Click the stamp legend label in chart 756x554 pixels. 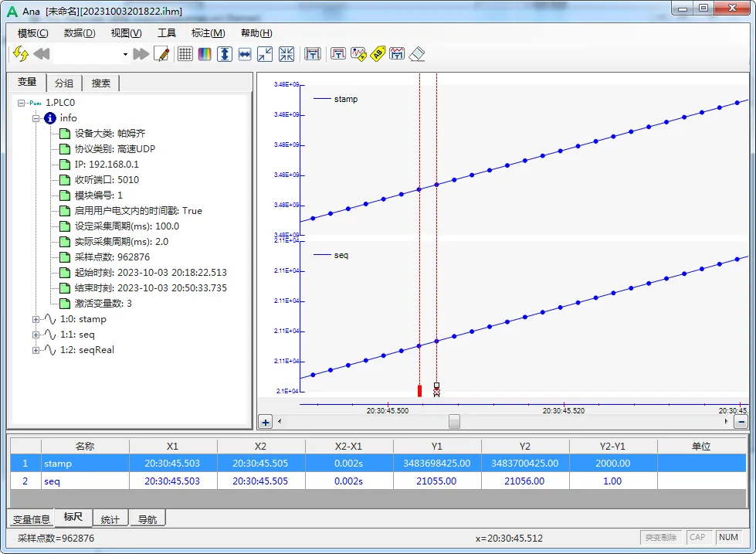(346, 99)
